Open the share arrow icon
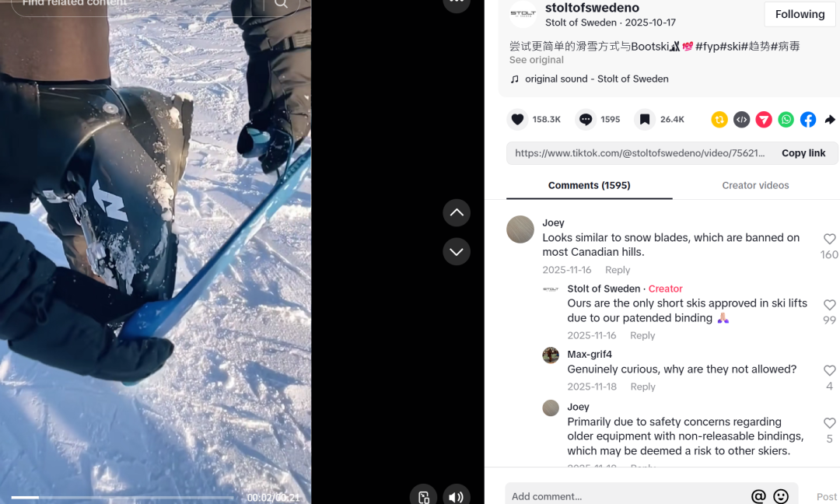Viewport: 840px width, 504px height. coord(829,119)
